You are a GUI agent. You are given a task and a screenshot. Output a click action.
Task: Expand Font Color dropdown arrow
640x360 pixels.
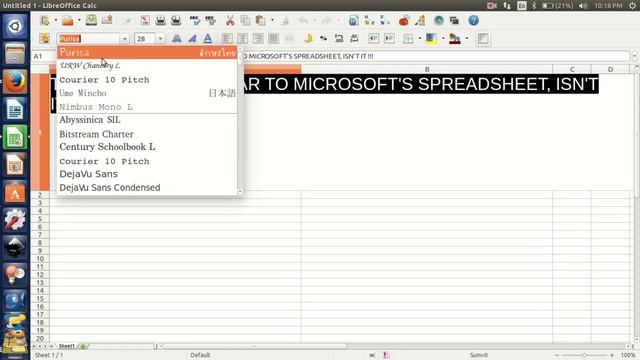pos(466,39)
